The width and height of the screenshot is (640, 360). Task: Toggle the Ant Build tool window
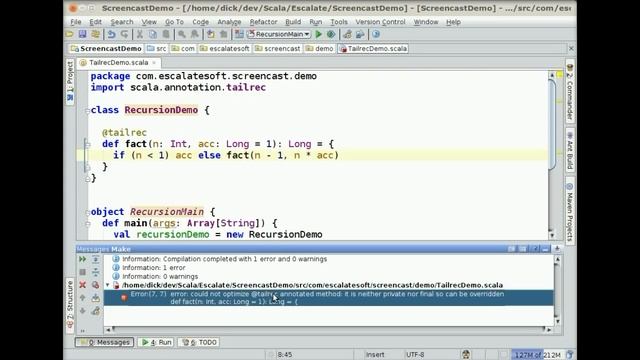coord(570,151)
